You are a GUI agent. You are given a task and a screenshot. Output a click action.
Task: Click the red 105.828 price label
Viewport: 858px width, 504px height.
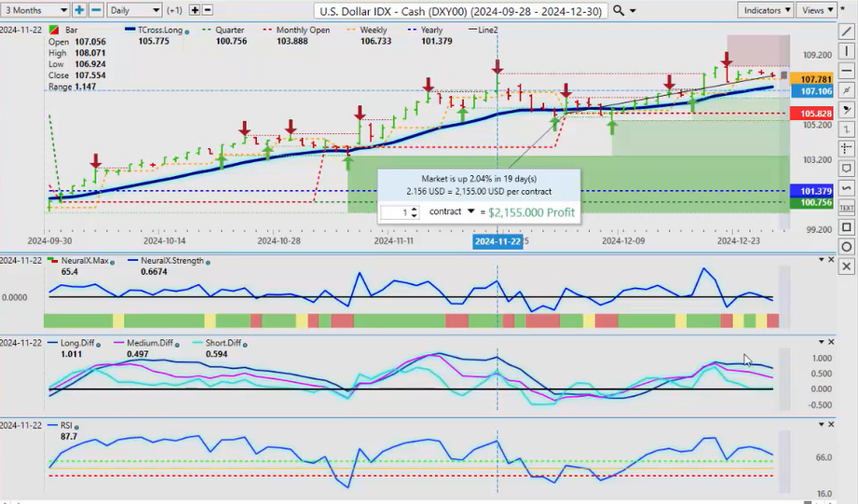click(810, 114)
